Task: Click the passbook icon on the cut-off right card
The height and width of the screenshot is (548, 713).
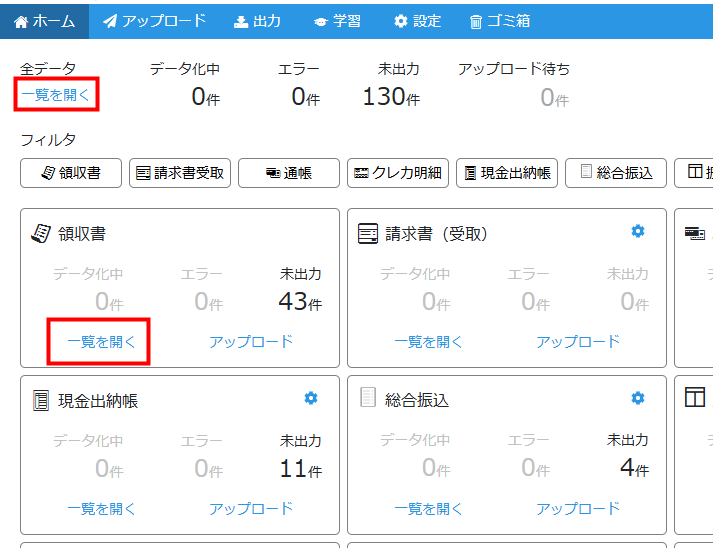Action: tap(695, 233)
